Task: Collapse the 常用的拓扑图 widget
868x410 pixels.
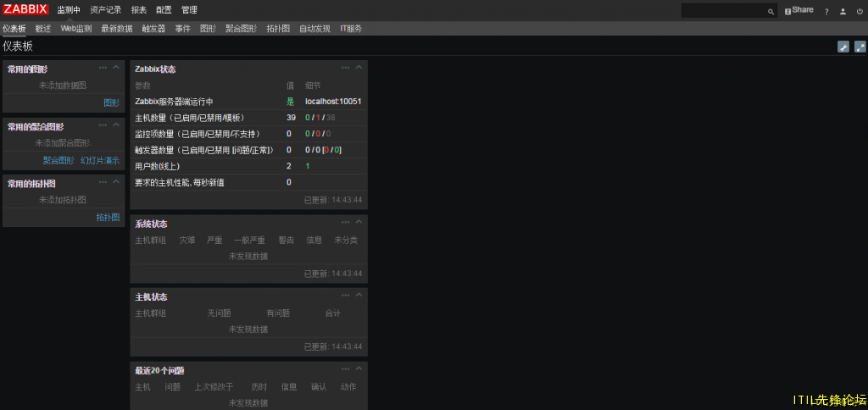Action: [x=116, y=182]
